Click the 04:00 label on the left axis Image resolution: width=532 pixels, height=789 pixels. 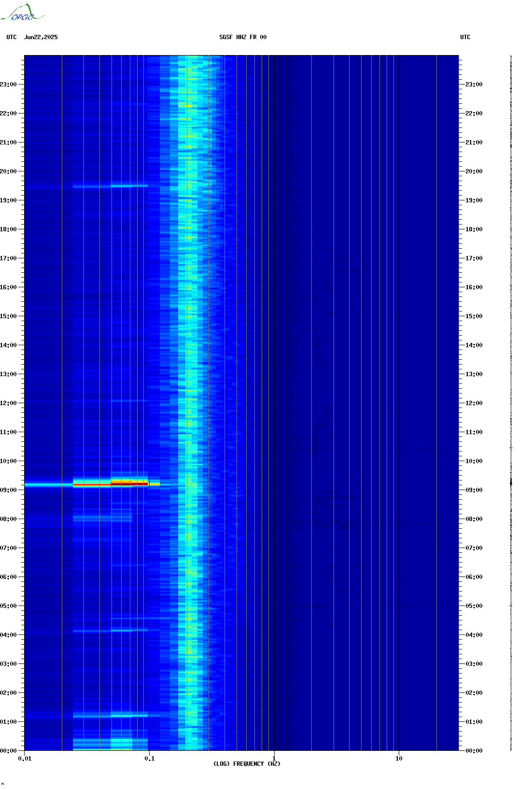8,635
